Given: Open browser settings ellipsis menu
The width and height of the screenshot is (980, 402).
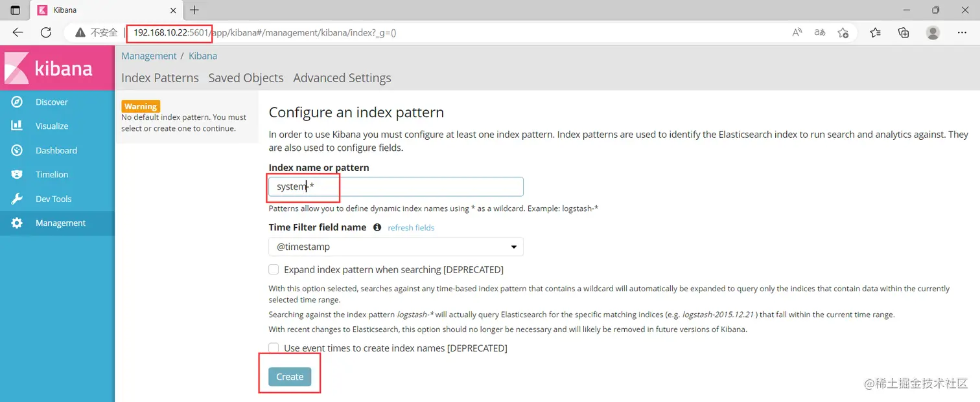Looking at the screenshot, I should 962,32.
